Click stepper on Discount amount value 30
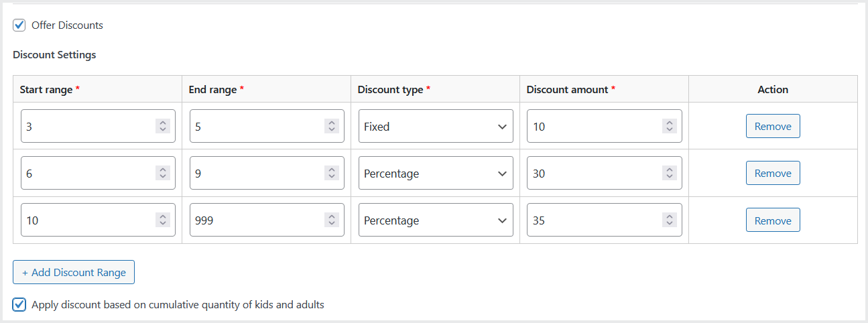This screenshot has height=323, width=868. (x=669, y=174)
